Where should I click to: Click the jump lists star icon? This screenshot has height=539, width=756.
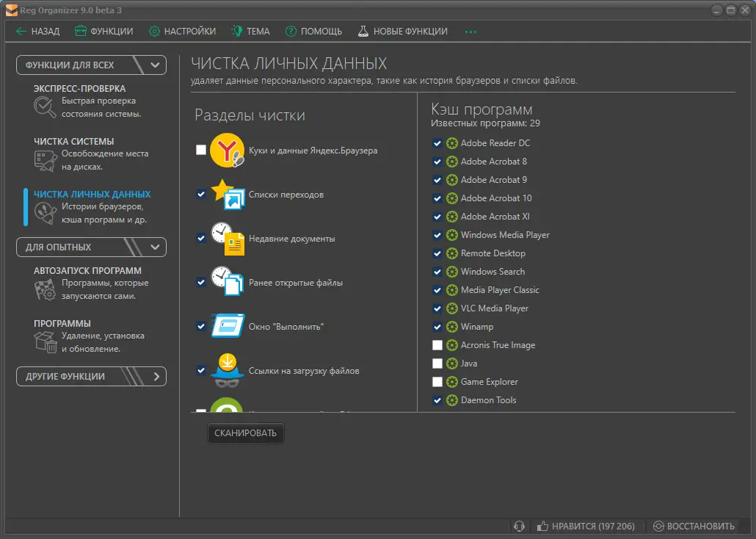(x=227, y=194)
